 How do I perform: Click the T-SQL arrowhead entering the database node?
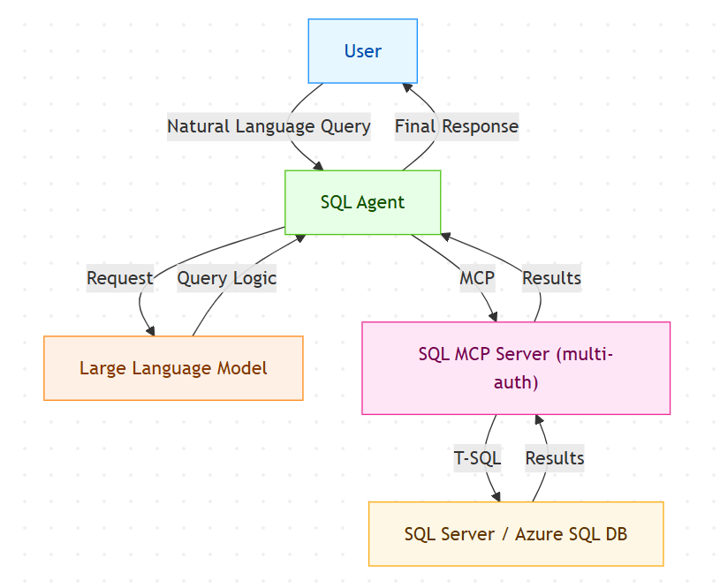coord(496,497)
